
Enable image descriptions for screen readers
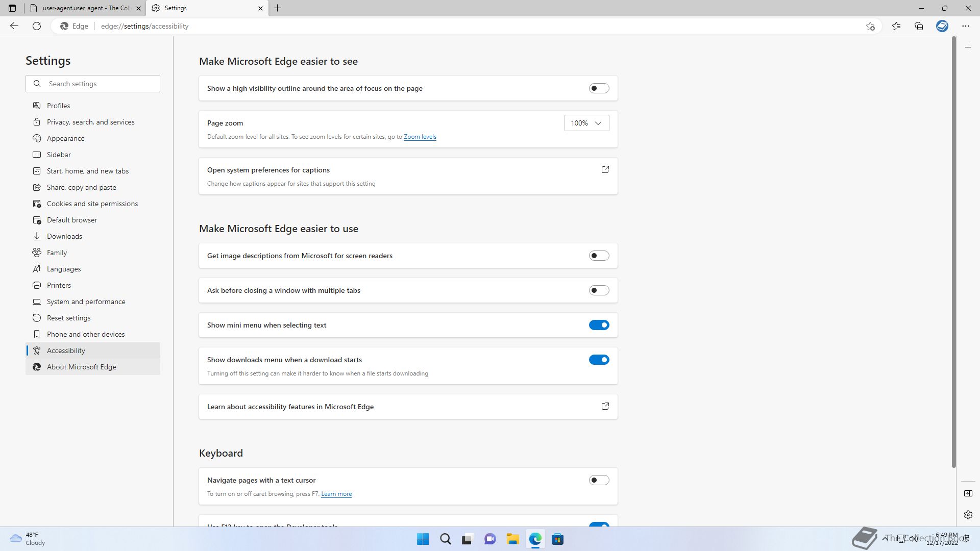coord(599,256)
